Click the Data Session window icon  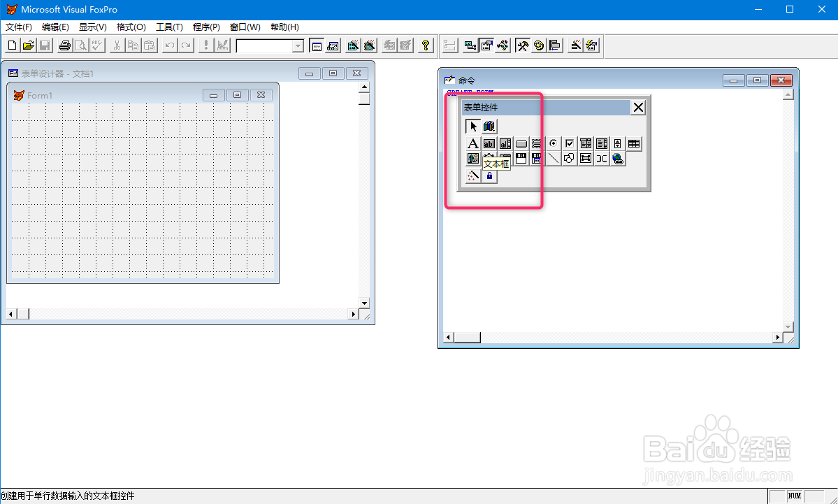click(333, 46)
